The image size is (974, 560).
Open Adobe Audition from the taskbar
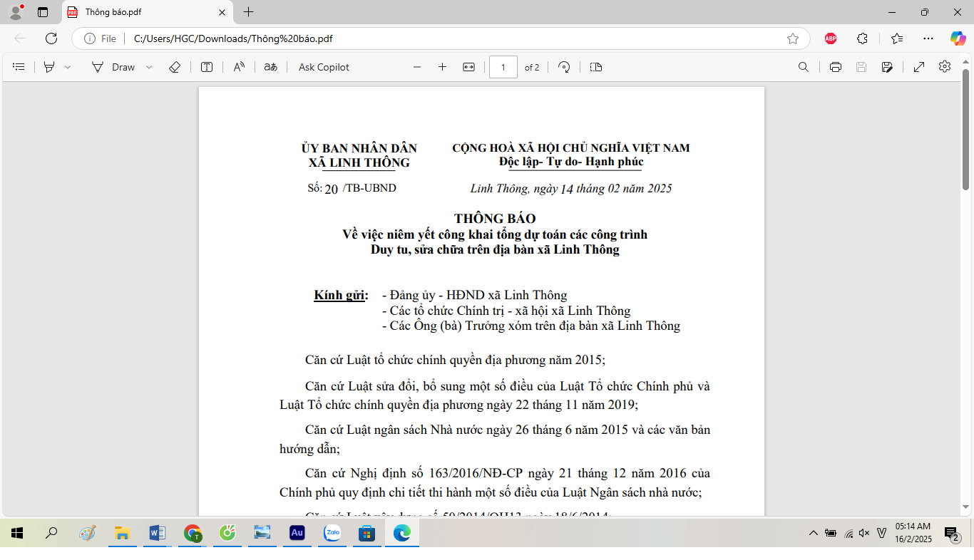(x=297, y=533)
